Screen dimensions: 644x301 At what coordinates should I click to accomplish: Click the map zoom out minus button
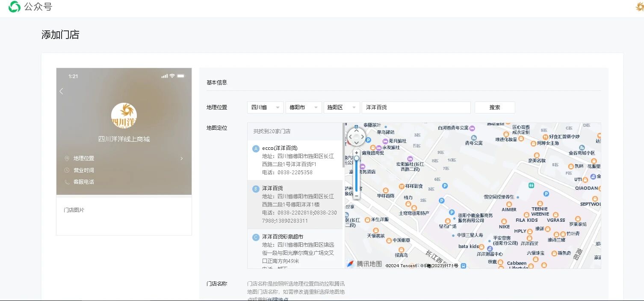coord(357,196)
